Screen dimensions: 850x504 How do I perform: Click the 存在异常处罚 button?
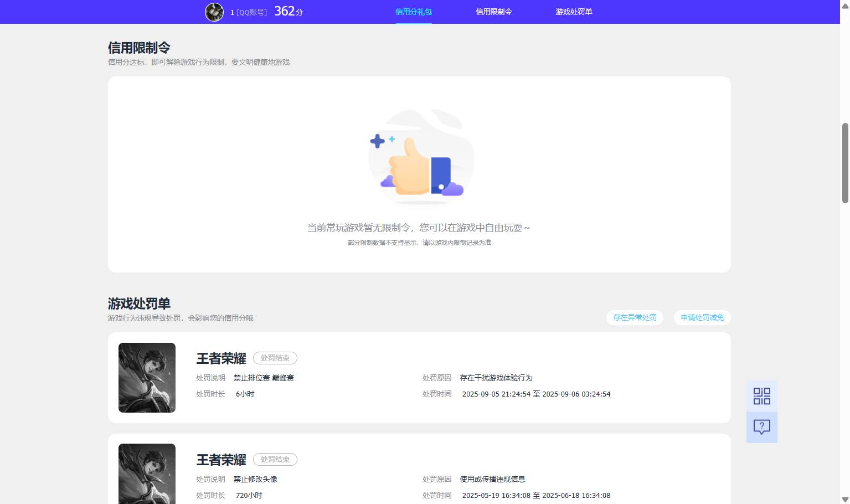[x=635, y=317]
